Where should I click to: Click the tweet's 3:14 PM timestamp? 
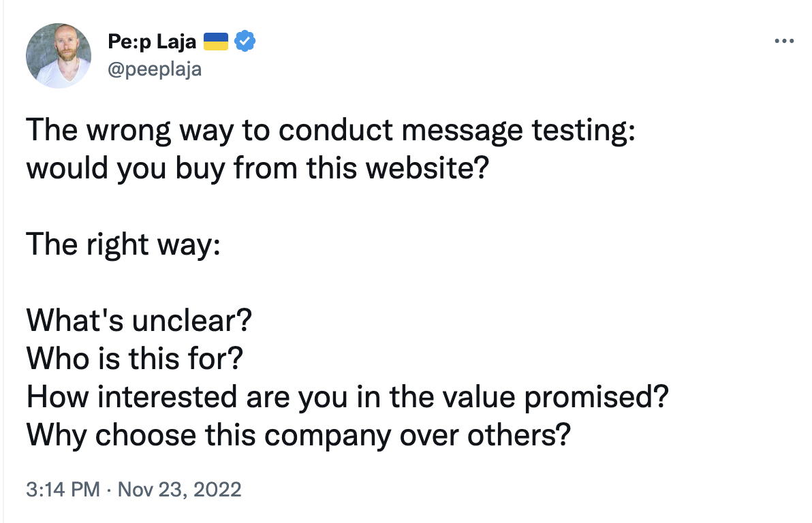click(50, 489)
